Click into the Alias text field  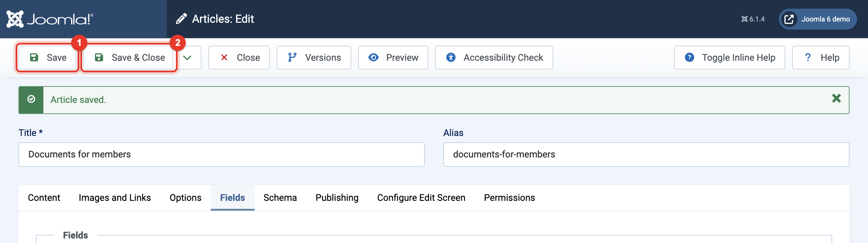pos(646,155)
